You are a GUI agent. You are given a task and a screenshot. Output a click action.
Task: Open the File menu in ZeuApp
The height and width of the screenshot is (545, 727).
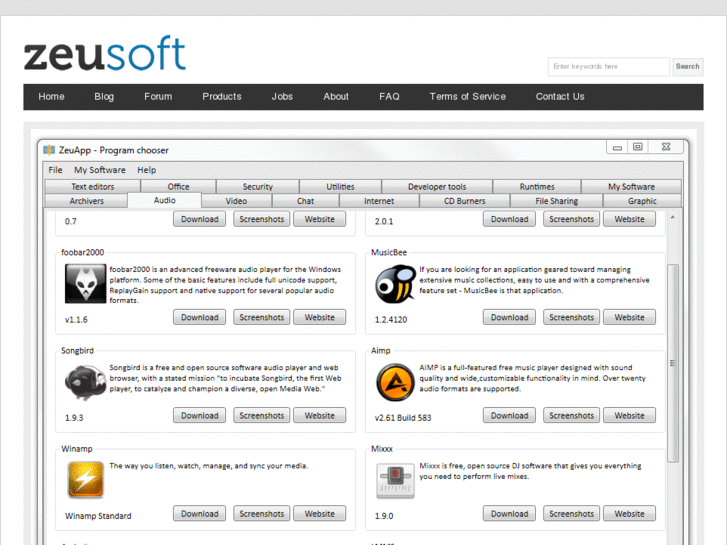click(55, 170)
